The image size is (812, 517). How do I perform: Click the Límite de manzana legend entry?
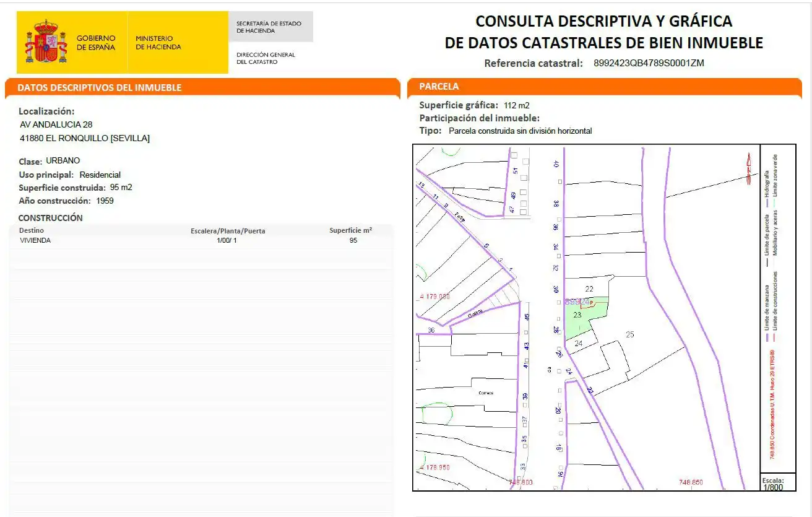pyautogui.click(x=768, y=313)
